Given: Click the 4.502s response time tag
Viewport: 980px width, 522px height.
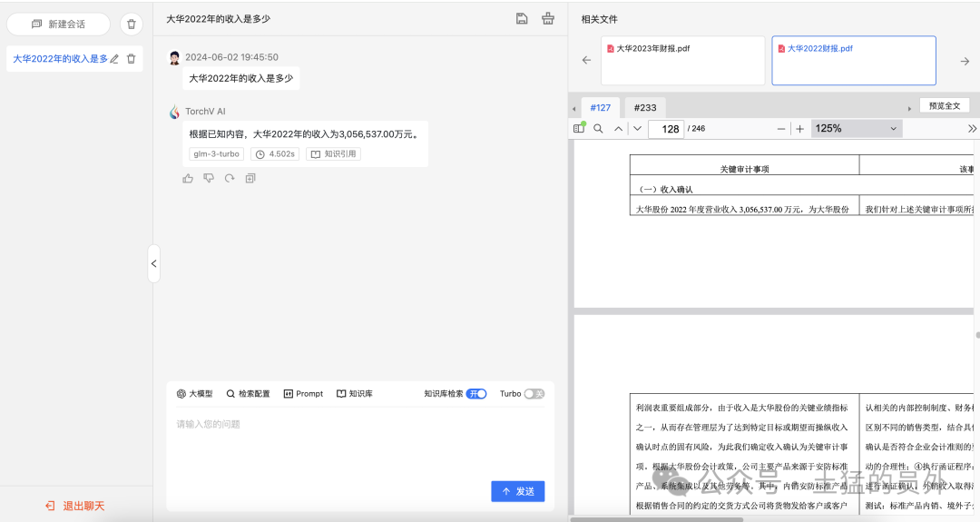Looking at the screenshot, I should point(275,153).
